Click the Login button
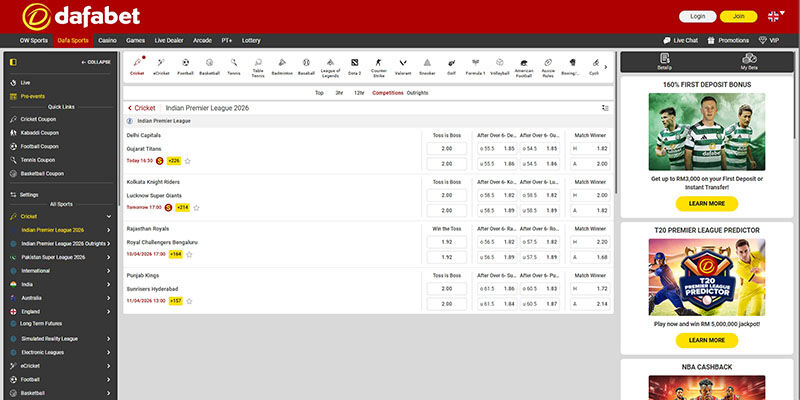The width and height of the screenshot is (800, 400). click(x=697, y=16)
